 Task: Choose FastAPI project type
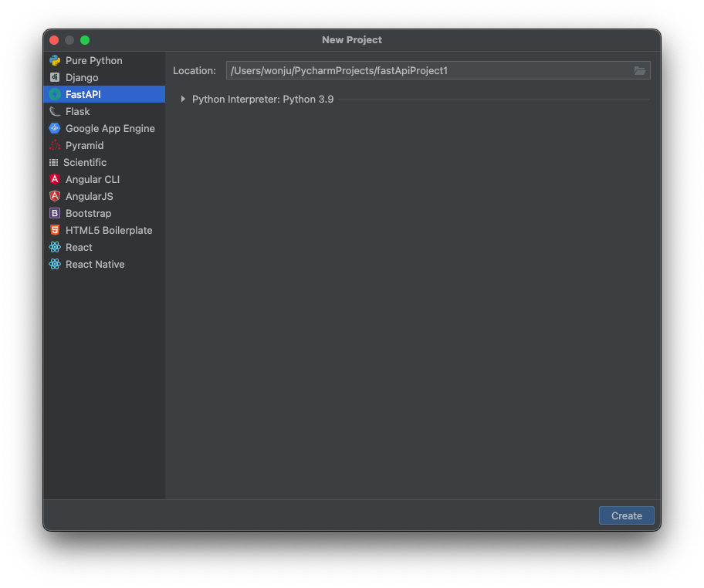[104, 94]
